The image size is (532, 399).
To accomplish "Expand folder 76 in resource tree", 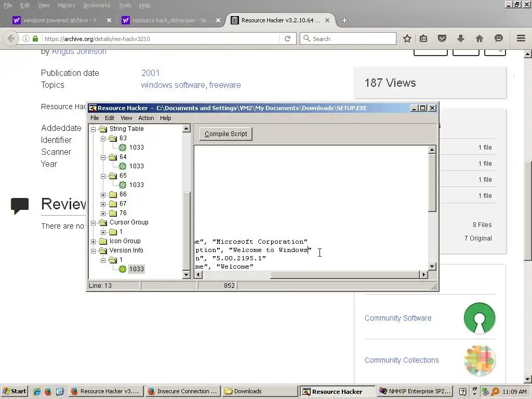I will click(x=103, y=214).
